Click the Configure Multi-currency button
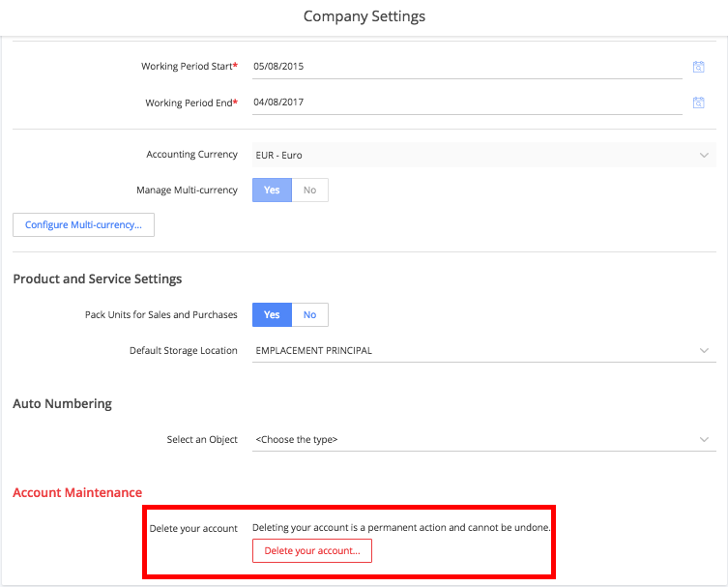The width and height of the screenshot is (728, 587). (x=83, y=224)
